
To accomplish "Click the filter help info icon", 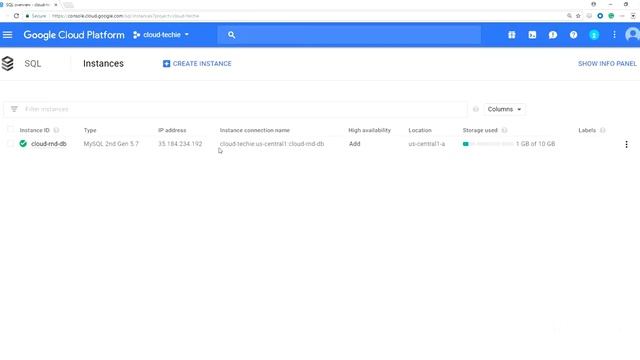I will [476, 109].
